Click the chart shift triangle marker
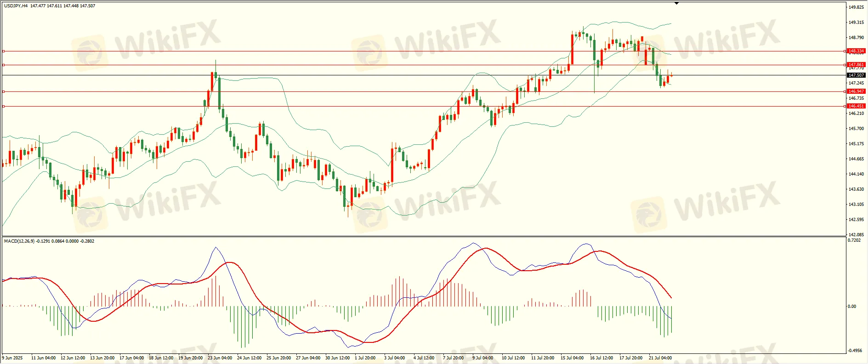The height and width of the screenshot is (364, 868). (676, 3)
